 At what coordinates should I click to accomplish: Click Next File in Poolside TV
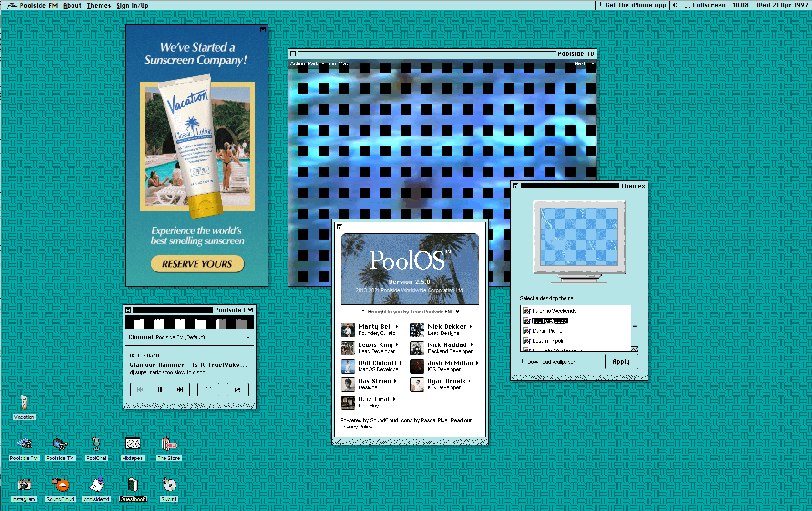(x=584, y=63)
